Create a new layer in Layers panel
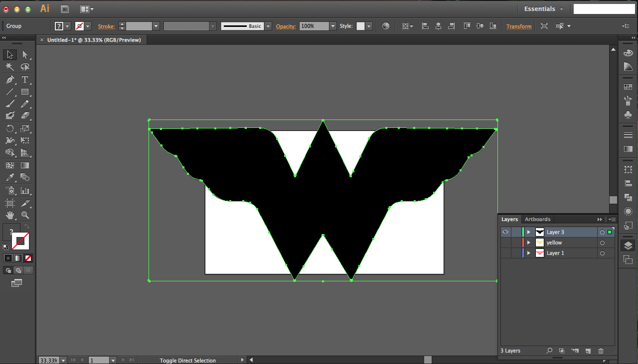 click(x=588, y=351)
